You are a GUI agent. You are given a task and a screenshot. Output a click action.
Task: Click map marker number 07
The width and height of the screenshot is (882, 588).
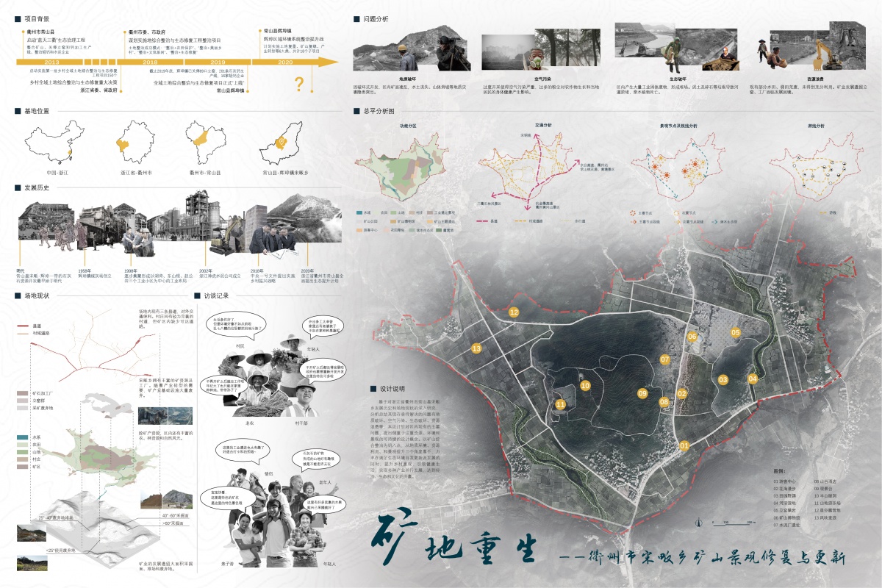(664, 359)
